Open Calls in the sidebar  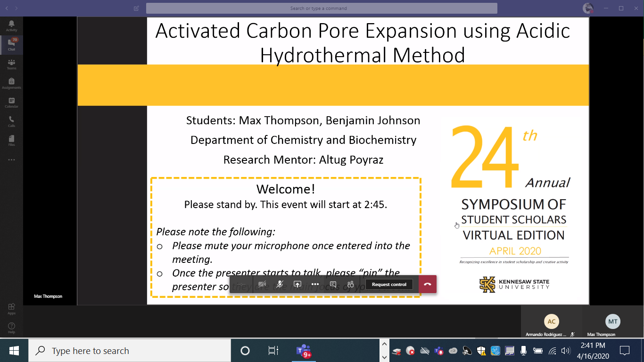(11, 121)
